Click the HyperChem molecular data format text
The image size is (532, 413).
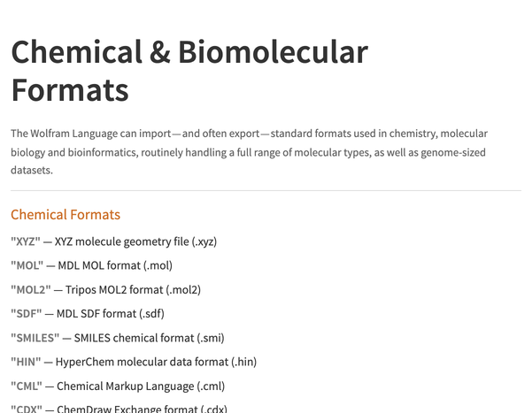[156, 362]
